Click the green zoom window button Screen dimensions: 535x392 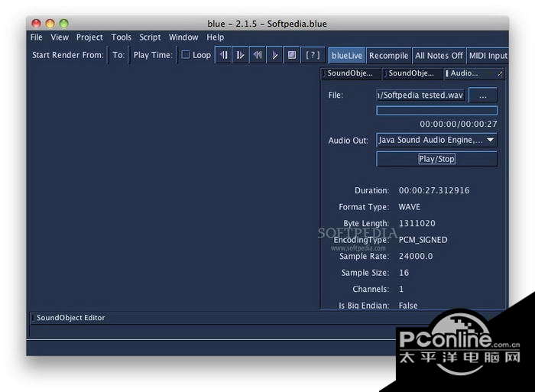coord(63,24)
